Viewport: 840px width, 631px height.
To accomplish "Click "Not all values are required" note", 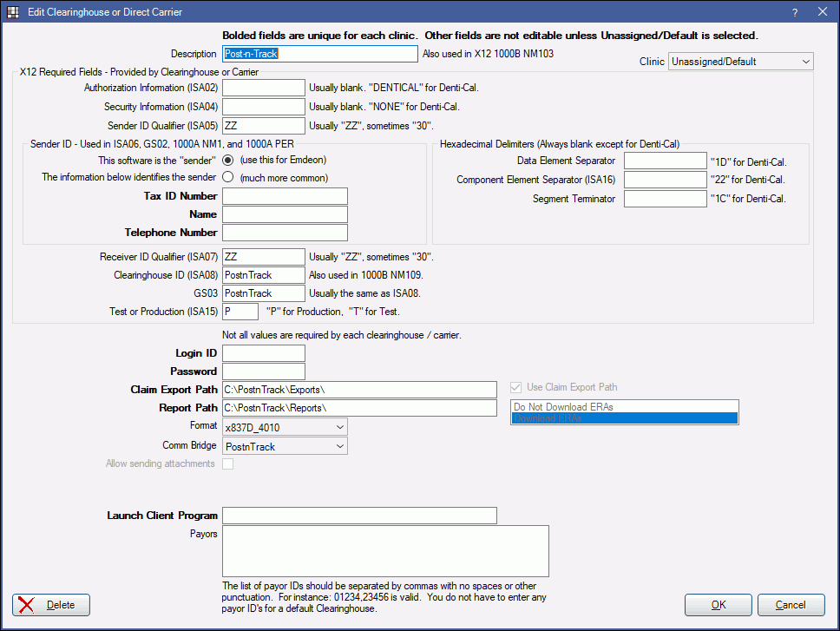I will click(x=342, y=335).
